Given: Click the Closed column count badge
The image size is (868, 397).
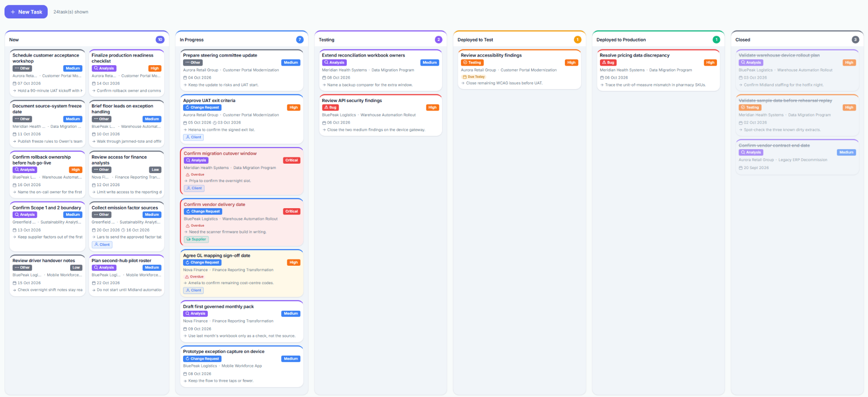Looking at the screenshot, I should coord(855,40).
